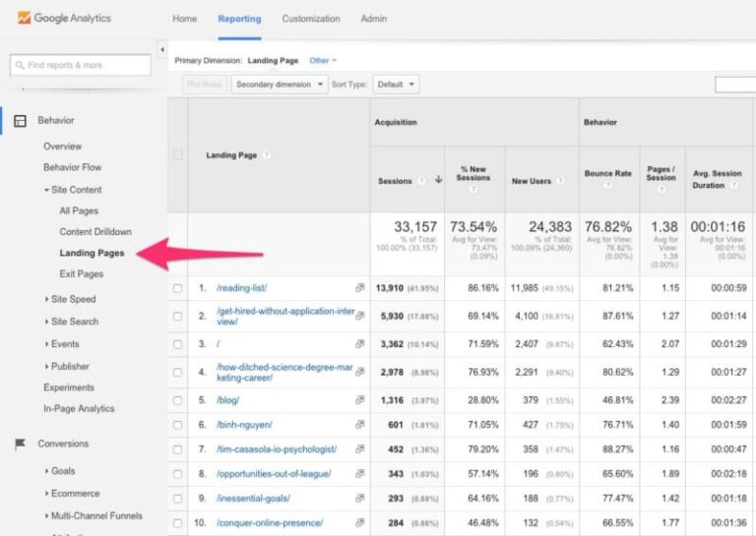Select Exit Pages in the sidebar
Viewport: 756px width, 536px height.
[x=81, y=274]
